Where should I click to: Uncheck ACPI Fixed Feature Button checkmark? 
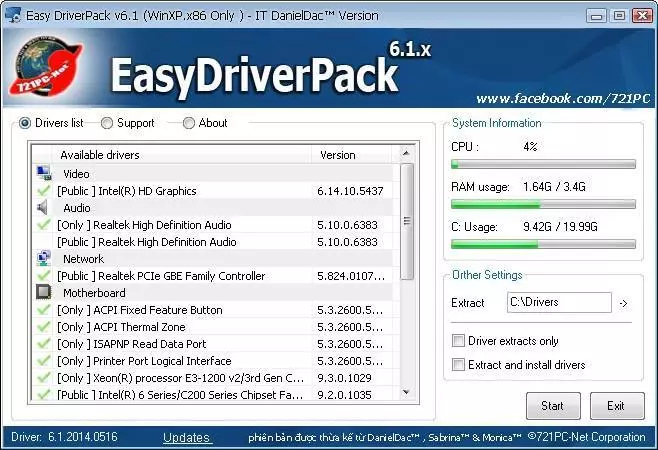[43, 310]
